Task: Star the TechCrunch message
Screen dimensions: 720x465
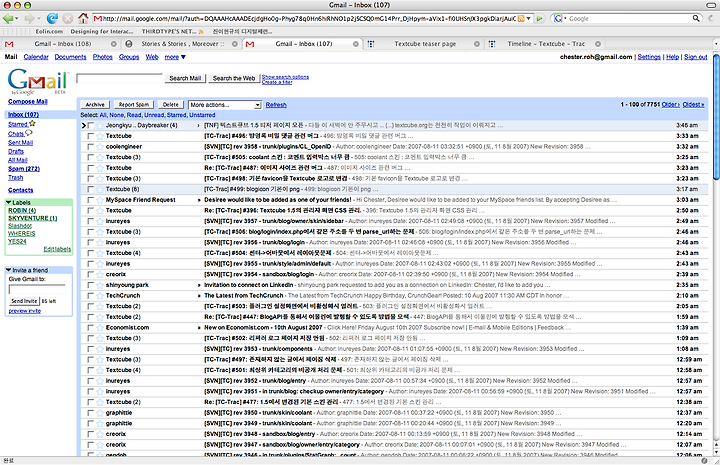Action: pyautogui.click(x=100, y=296)
